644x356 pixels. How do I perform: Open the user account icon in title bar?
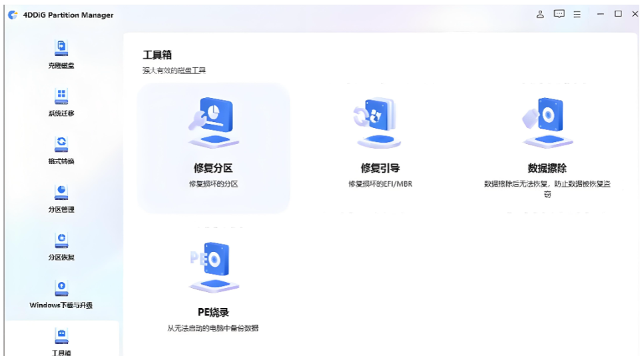540,15
